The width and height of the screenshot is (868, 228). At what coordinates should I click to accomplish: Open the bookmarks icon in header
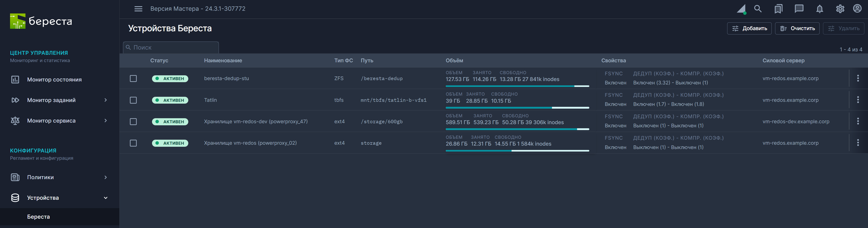(x=778, y=9)
